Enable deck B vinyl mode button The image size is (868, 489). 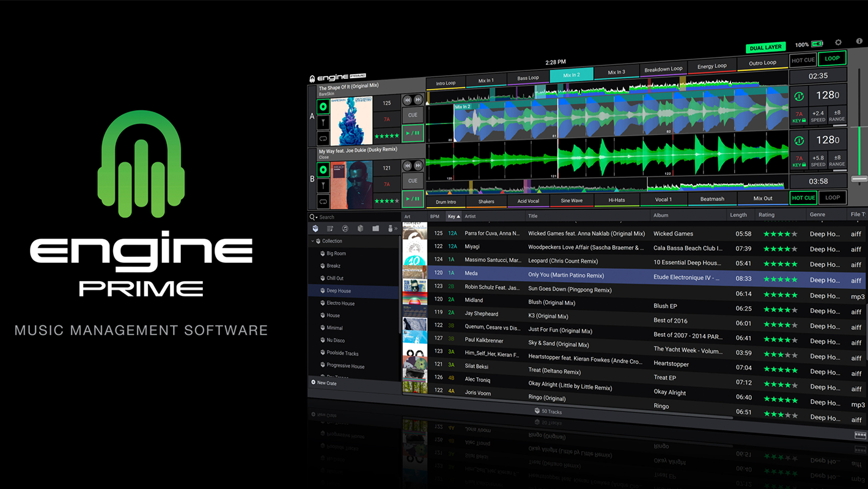tap(323, 169)
